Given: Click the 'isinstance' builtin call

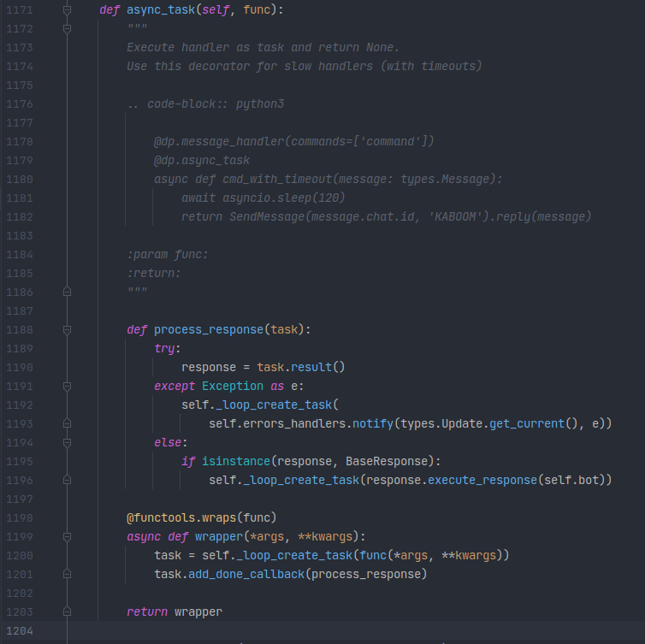Looking at the screenshot, I should point(236,462).
